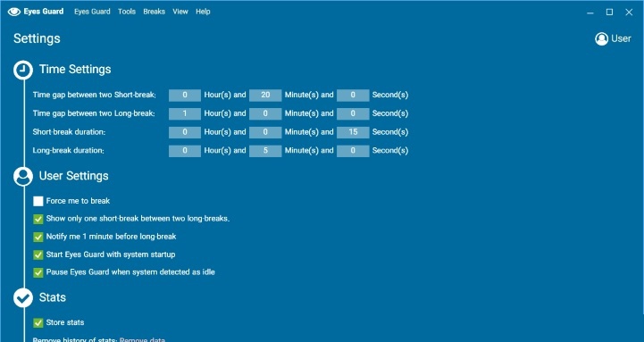The image size is (644, 342).
Task: Click the User Settings section heading
Action: coord(74,176)
